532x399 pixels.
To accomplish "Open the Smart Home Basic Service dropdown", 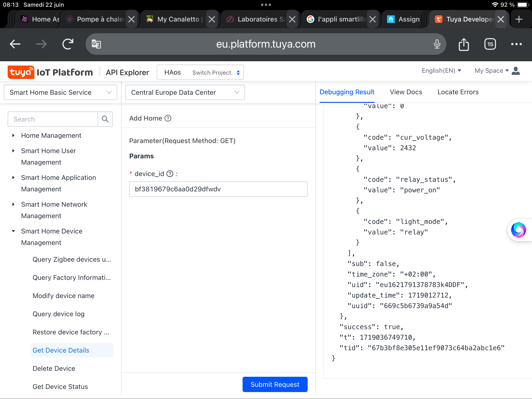I will click(60, 92).
